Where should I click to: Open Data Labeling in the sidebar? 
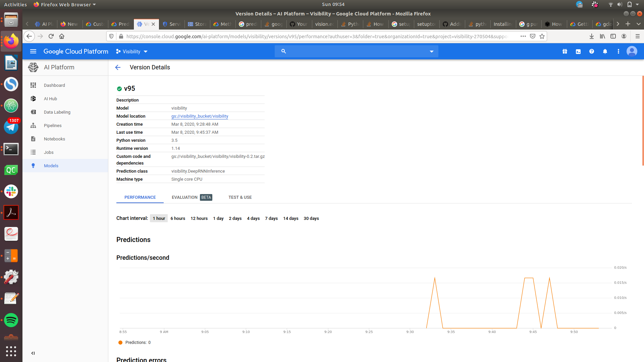[x=57, y=112]
